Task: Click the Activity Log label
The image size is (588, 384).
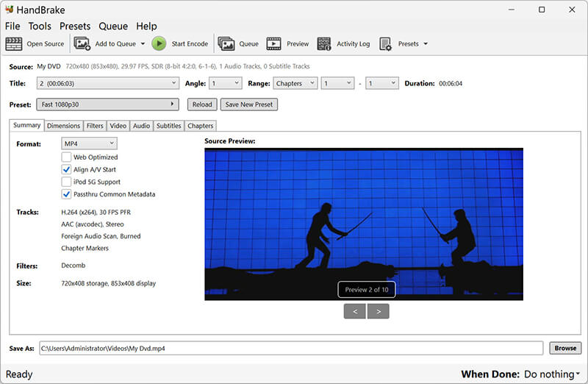Action: [354, 44]
